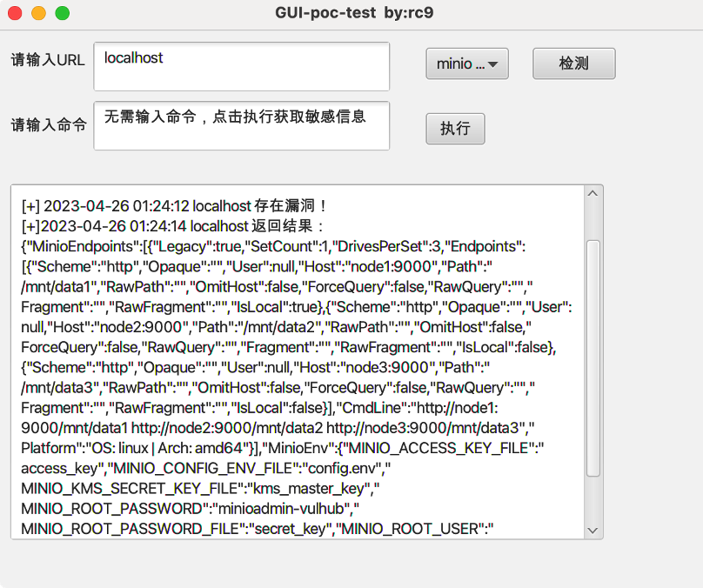Click the line containing "MINIO_ROOT_PASSWORD_FILE":"secret_key"

tap(258, 528)
